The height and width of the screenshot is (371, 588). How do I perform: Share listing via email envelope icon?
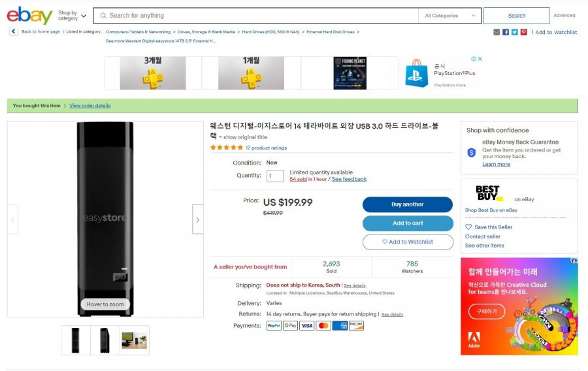pos(497,32)
